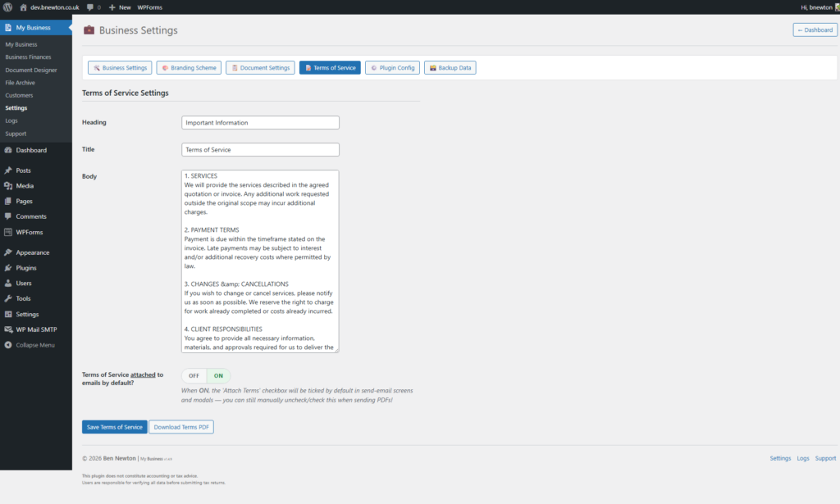This screenshot has width=840, height=504.
Task: Open Document Designer in My Business submenu
Action: tap(33, 70)
